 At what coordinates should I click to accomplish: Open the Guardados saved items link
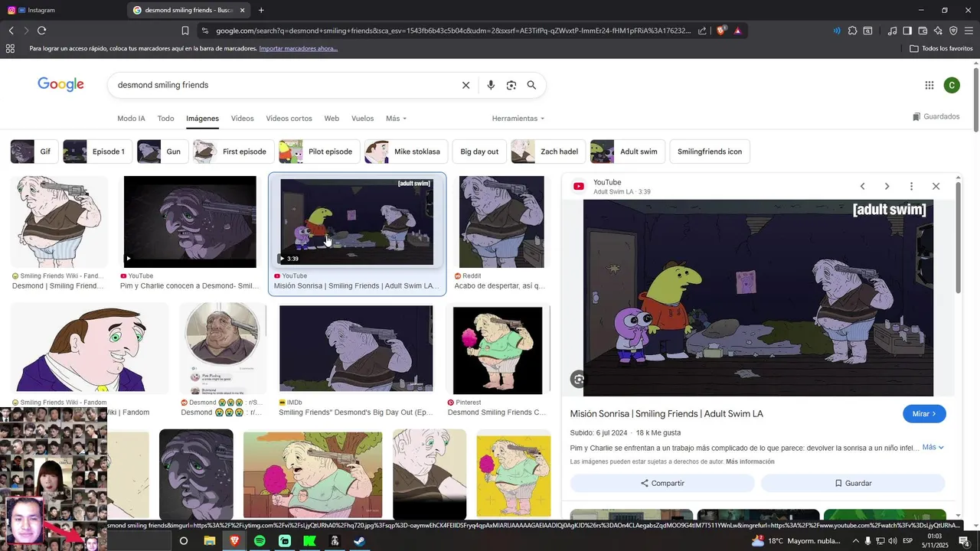click(x=936, y=117)
